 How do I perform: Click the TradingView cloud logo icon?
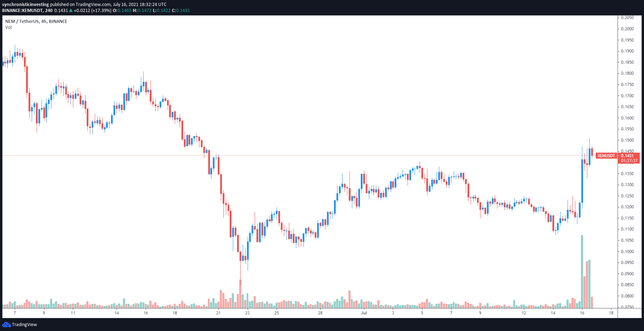pos(6,324)
